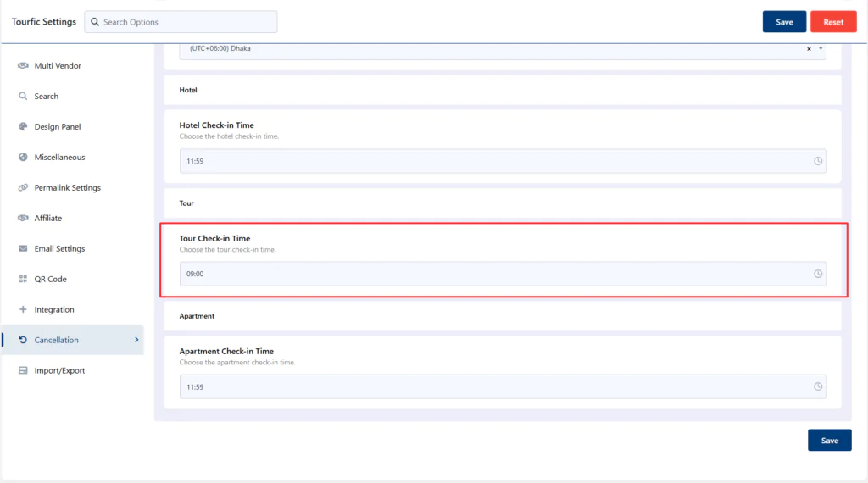Click the Miscellaneous globe icon

(23, 157)
